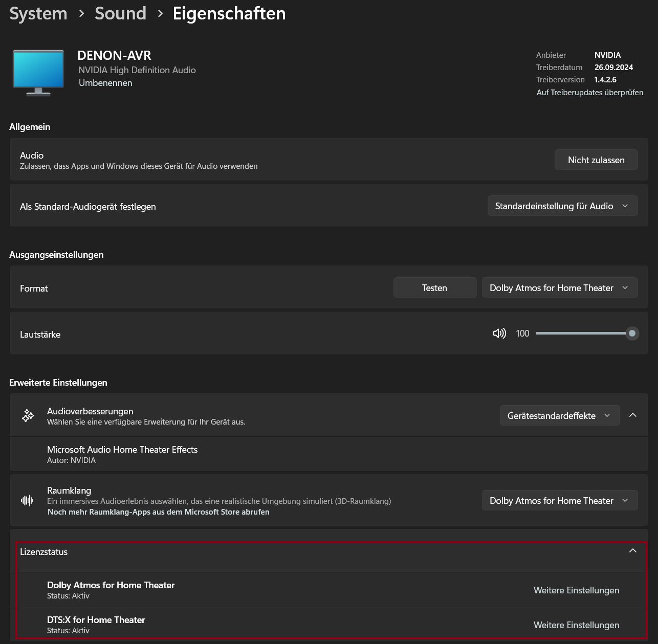Screen dimensions: 658x644
Task: Open the Raumklang spatial sound dropdown
Action: pyautogui.click(x=560, y=501)
